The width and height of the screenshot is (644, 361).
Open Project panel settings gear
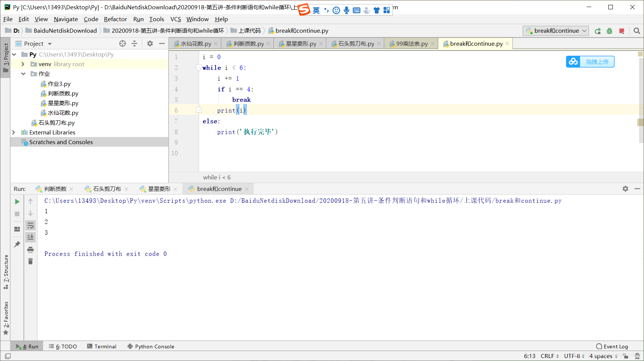[x=150, y=44]
